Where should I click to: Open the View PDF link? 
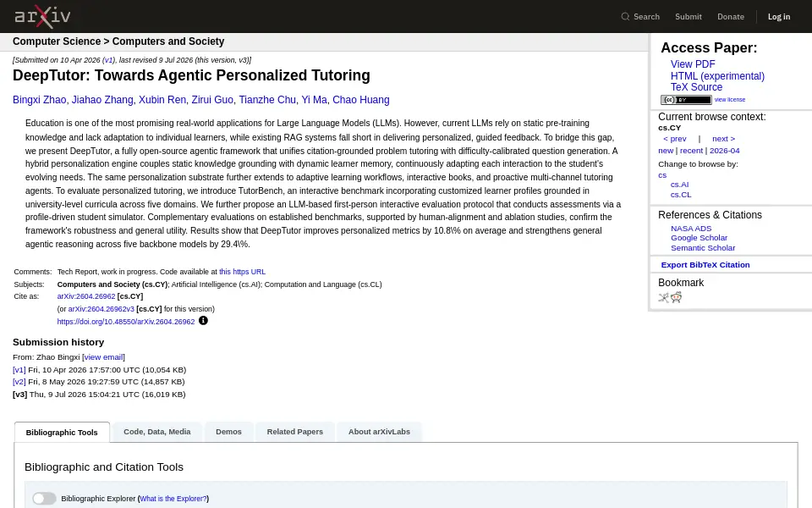(x=693, y=64)
